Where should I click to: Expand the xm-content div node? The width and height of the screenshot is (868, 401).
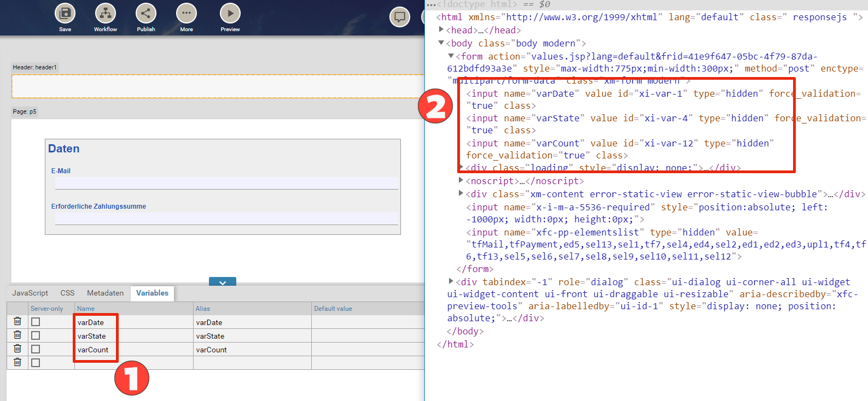tap(461, 193)
